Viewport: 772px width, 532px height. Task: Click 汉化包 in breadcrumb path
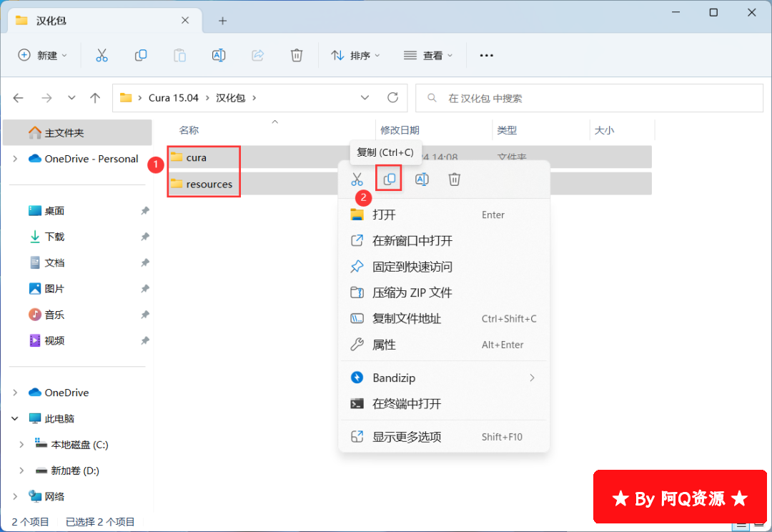pos(230,98)
